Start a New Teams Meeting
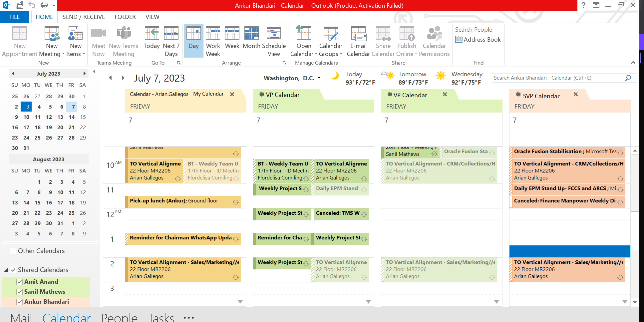Viewport: 644px width, 322px height. click(124, 41)
